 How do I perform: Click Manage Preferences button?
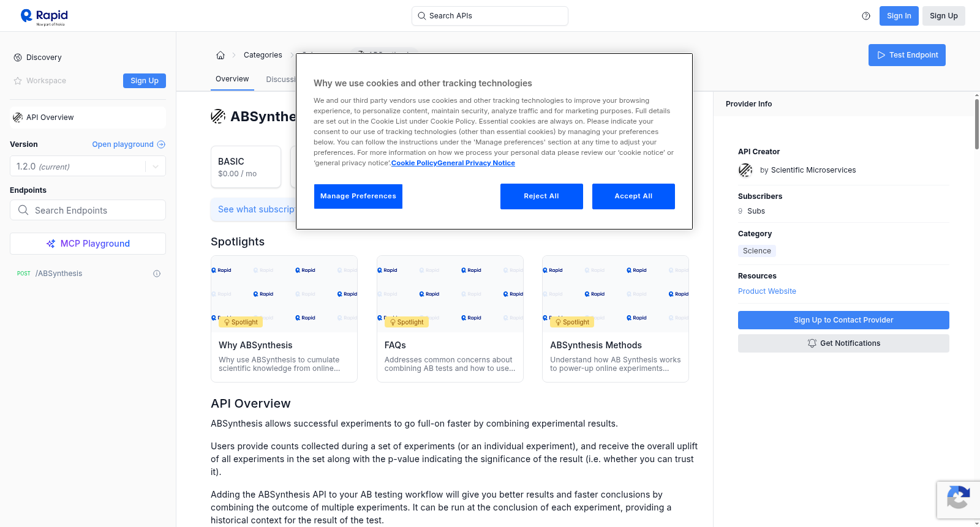click(x=358, y=196)
